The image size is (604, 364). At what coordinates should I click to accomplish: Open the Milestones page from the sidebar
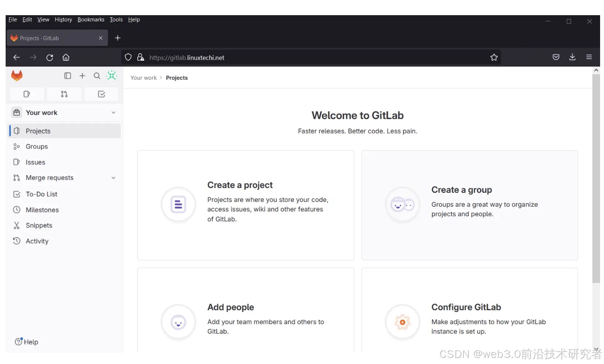[42, 210]
